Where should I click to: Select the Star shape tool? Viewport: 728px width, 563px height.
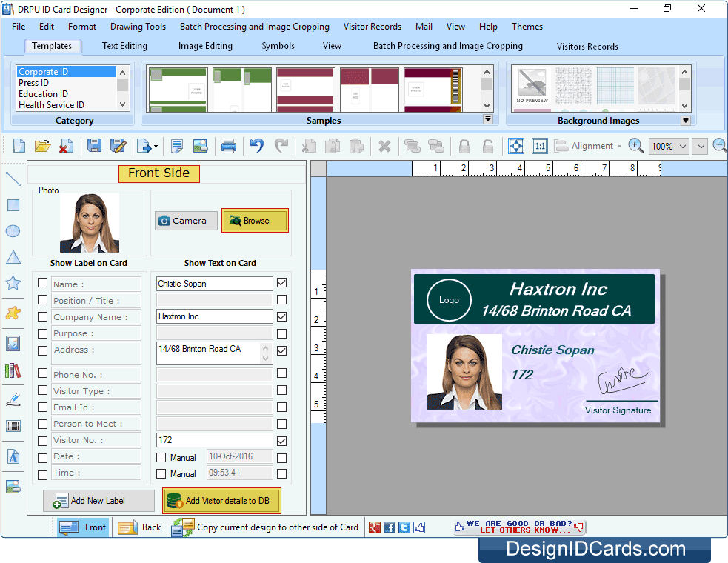point(13,282)
